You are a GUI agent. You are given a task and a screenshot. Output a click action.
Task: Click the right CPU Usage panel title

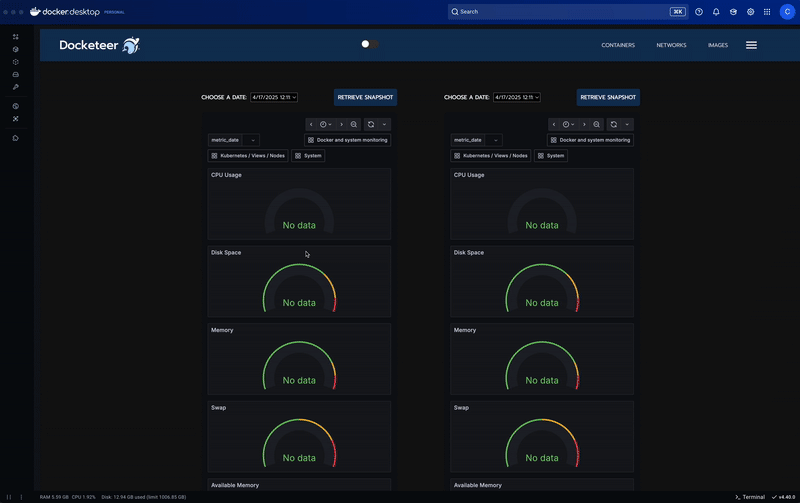coord(469,175)
